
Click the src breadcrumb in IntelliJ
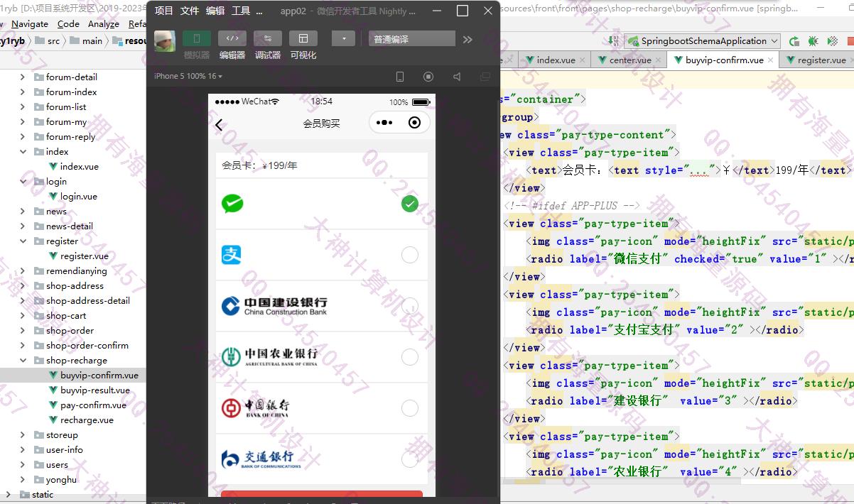pyautogui.click(x=47, y=41)
